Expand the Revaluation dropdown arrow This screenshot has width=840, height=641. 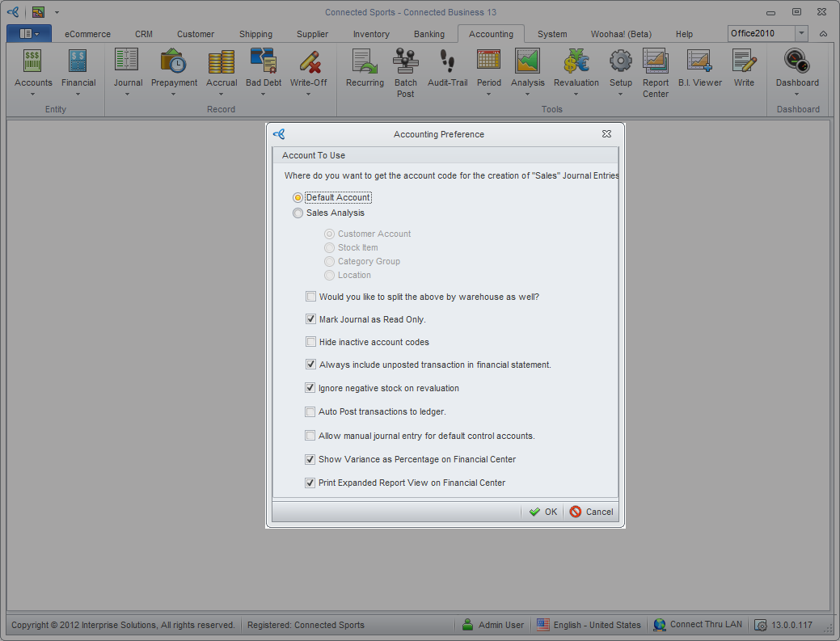click(x=576, y=95)
